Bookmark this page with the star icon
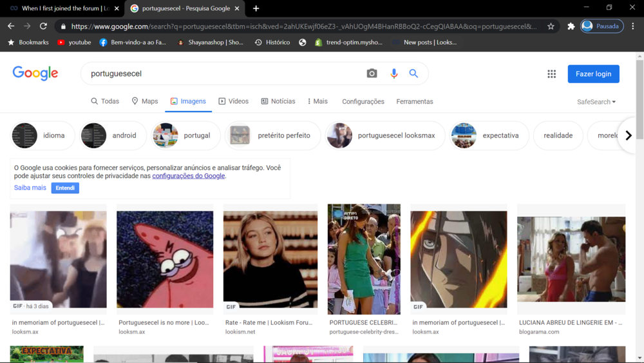 (551, 26)
